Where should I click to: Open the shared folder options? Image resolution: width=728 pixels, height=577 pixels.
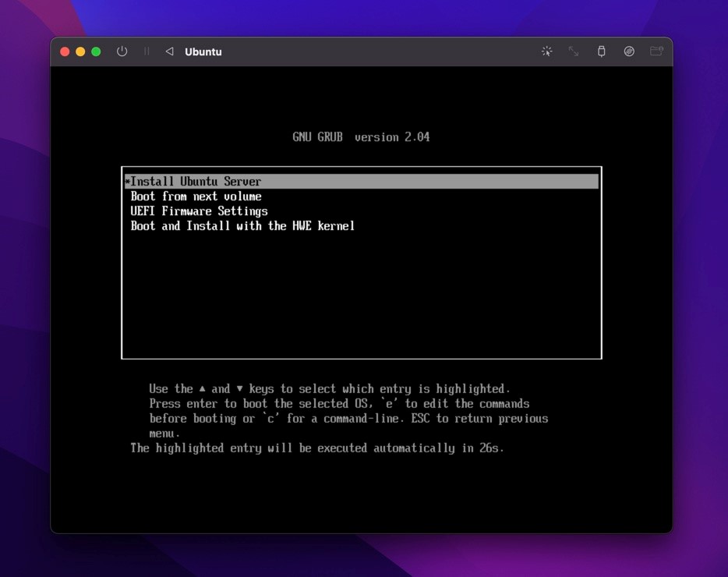click(656, 51)
